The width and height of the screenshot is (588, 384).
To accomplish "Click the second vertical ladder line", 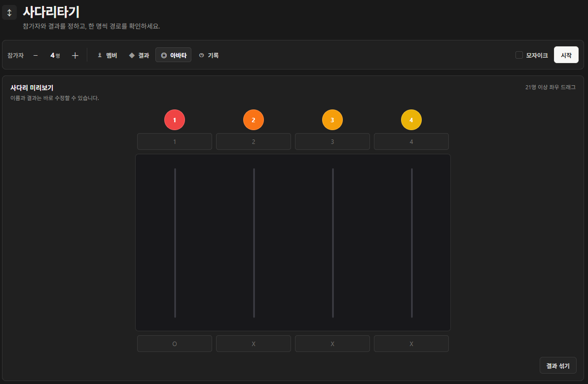I will coord(254,243).
